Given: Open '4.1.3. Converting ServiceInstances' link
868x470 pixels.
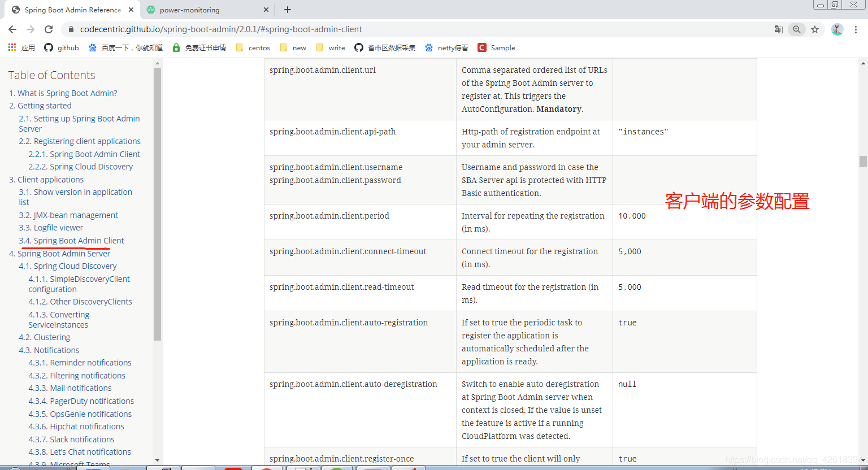Looking at the screenshot, I should [x=59, y=320].
